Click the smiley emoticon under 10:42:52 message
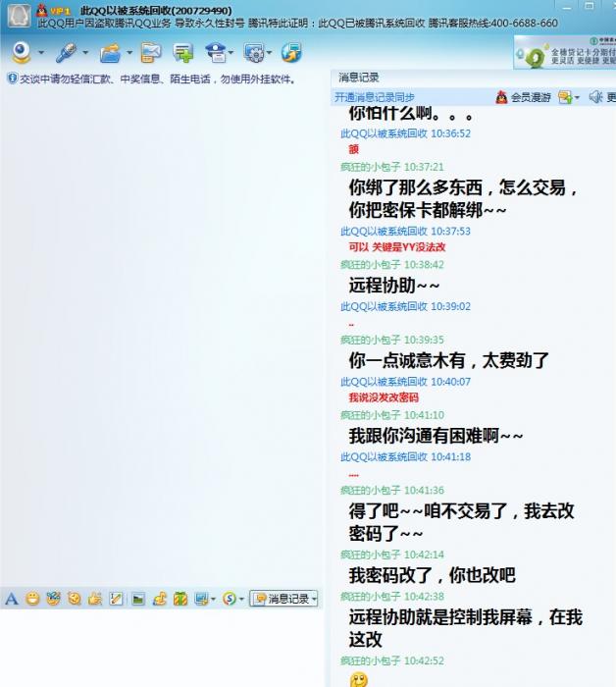Viewport: 616px width, 687px height. point(358,679)
